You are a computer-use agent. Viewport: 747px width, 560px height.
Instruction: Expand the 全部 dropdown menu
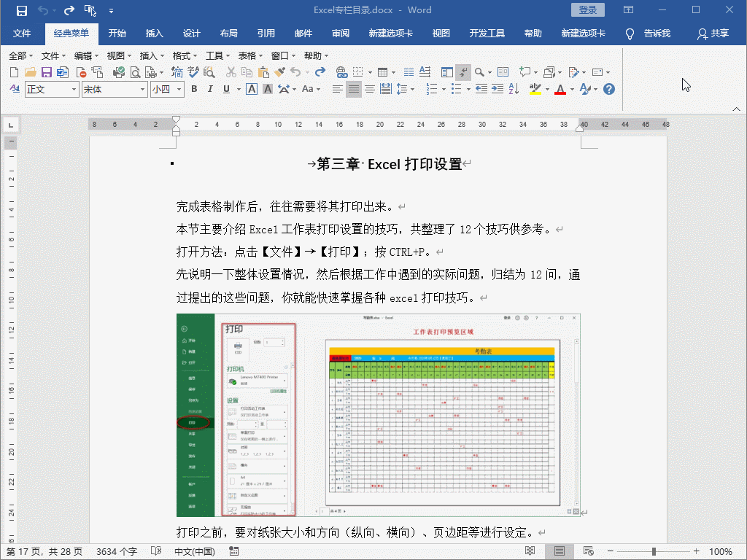pos(20,55)
